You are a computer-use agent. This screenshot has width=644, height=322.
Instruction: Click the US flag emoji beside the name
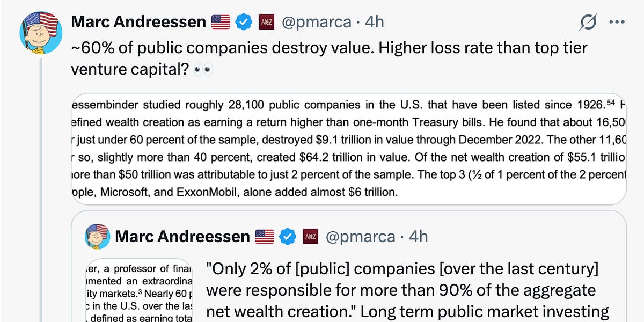220,21
